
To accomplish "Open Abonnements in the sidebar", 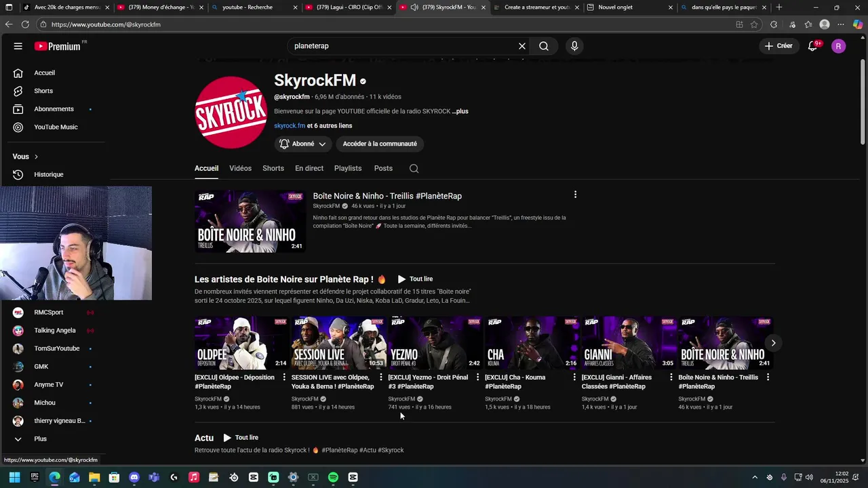I will point(54,109).
